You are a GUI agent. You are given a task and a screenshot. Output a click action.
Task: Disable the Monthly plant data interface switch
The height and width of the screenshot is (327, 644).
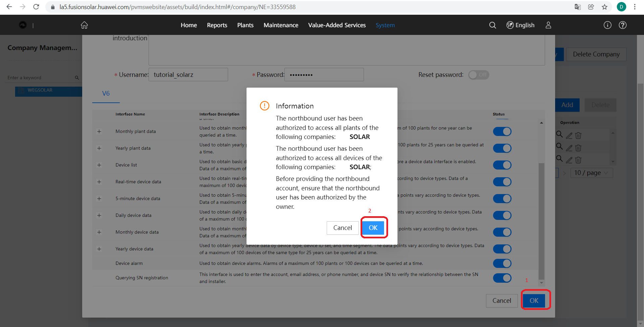tap(502, 132)
